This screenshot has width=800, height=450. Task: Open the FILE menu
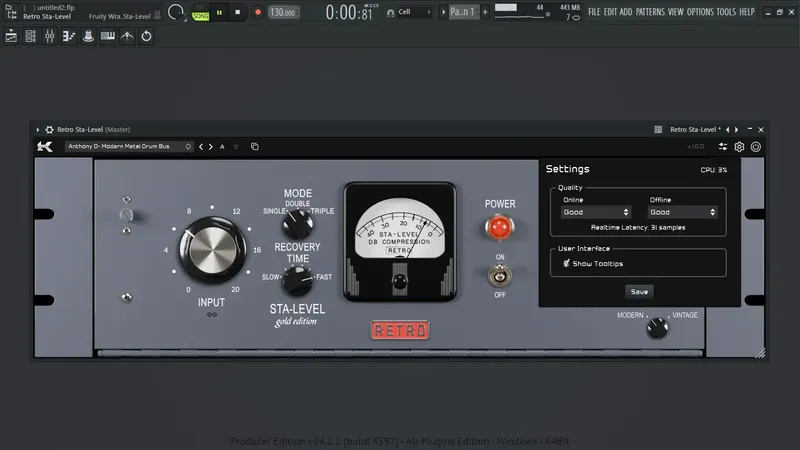(x=594, y=11)
